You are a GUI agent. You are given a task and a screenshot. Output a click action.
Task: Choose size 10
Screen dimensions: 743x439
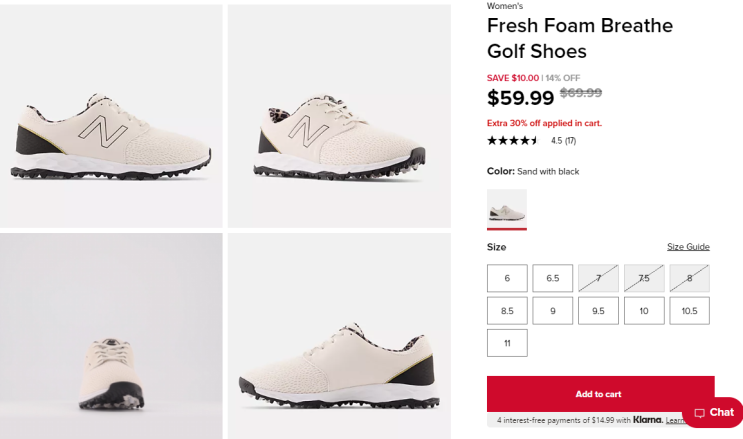coord(644,311)
